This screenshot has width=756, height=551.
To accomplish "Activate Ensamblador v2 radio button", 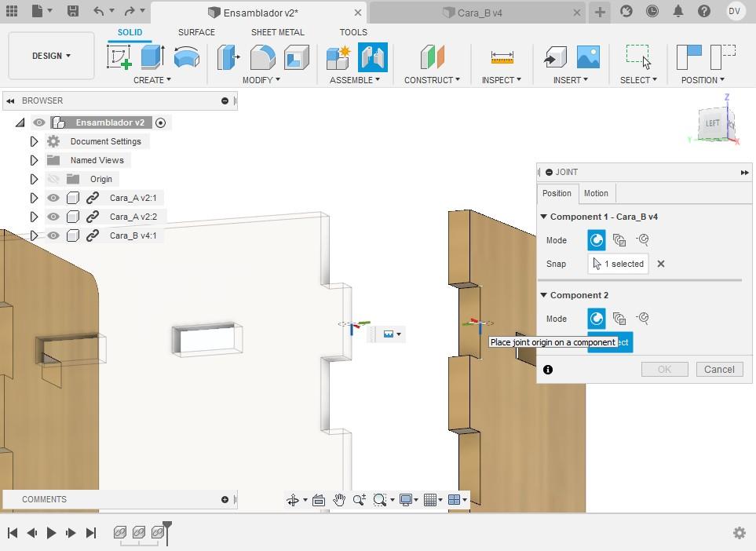I will 161,123.
